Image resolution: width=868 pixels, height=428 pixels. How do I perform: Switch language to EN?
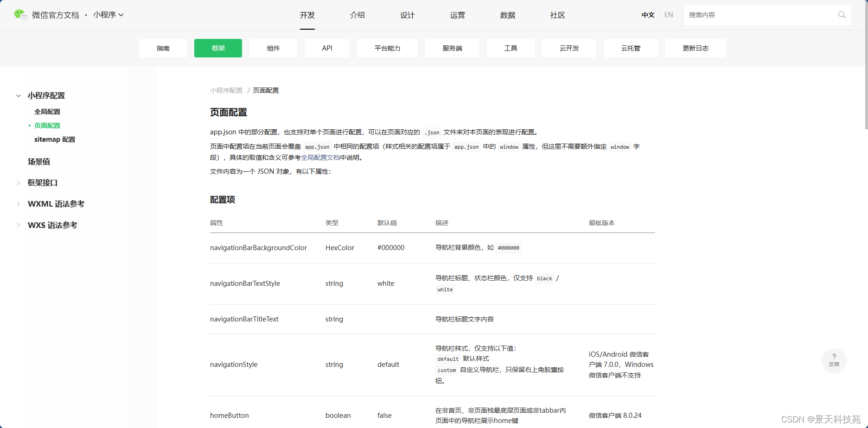(668, 14)
